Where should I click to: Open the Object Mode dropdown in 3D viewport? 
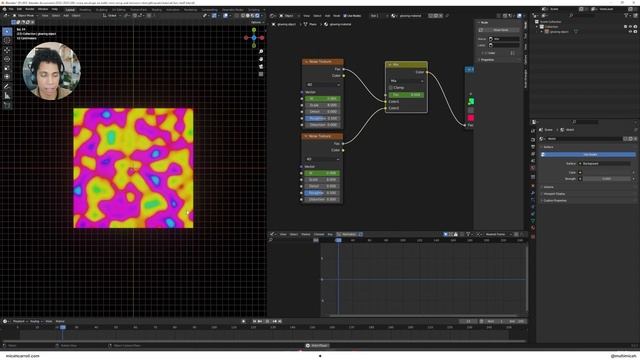(25, 16)
